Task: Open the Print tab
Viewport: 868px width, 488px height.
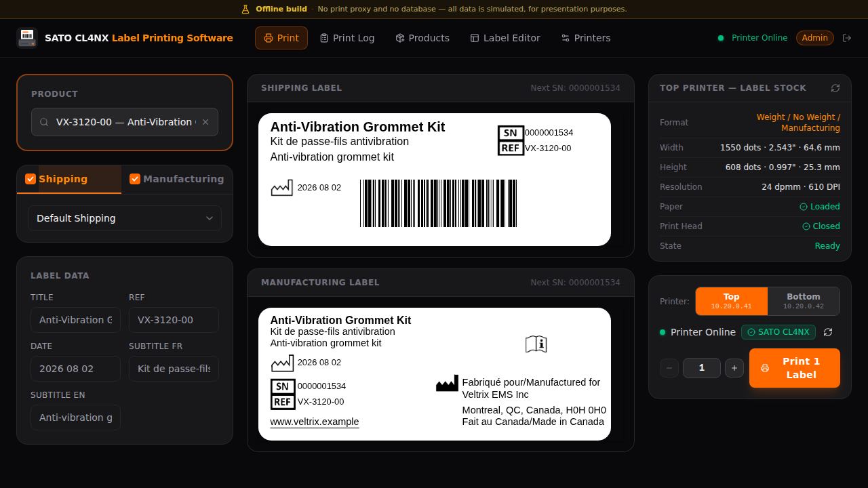Action: pos(281,38)
